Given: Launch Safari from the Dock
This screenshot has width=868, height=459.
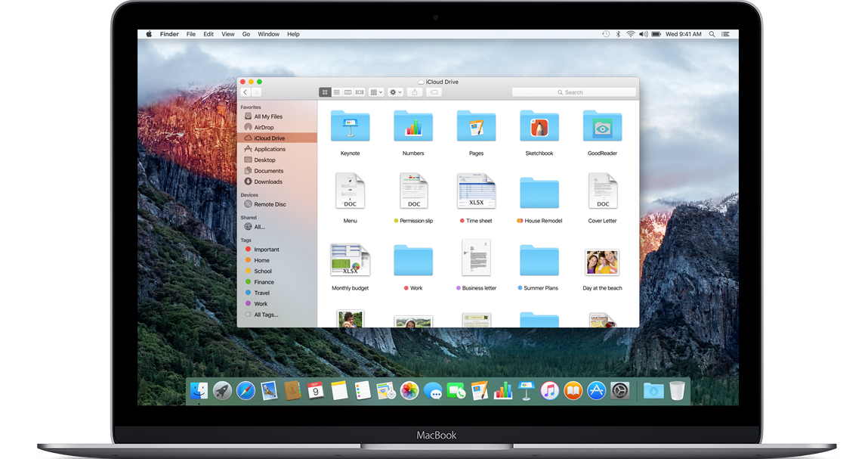Looking at the screenshot, I should tap(246, 391).
